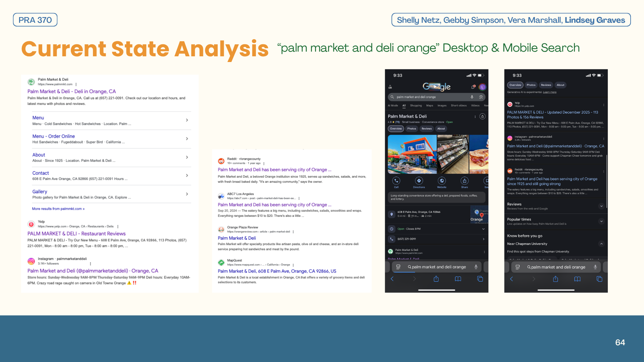
Task: Switch to the Images search tab
Action: [442, 106]
